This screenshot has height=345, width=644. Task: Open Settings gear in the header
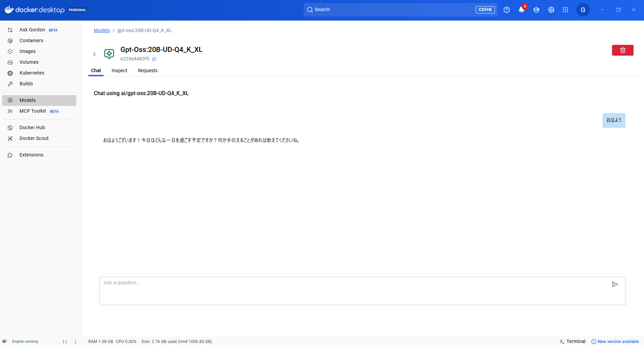tap(551, 10)
